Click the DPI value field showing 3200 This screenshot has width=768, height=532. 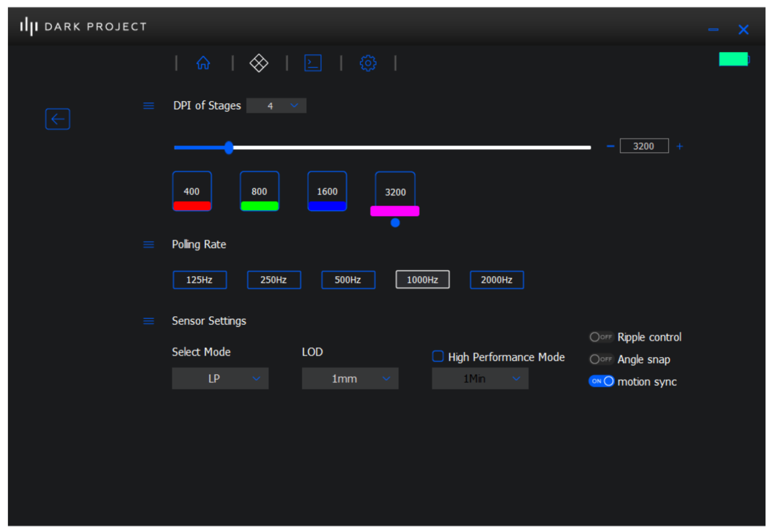[644, 146]
